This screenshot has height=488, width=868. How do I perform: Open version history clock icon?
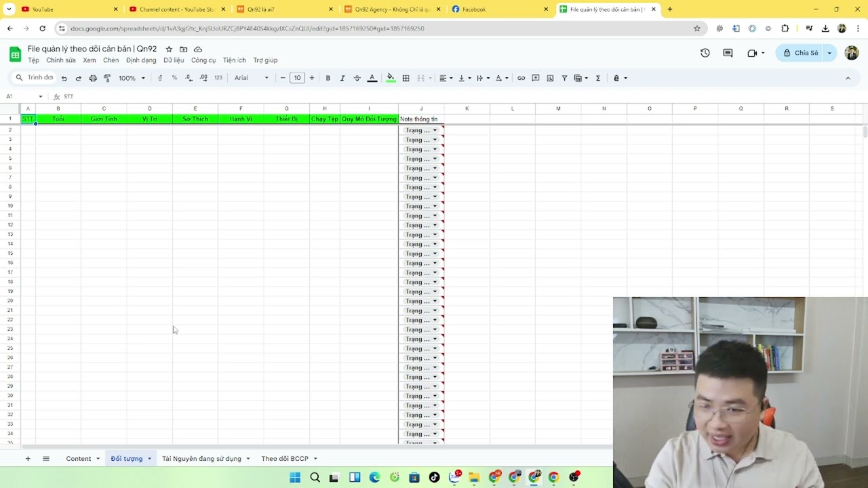point(705,53)
